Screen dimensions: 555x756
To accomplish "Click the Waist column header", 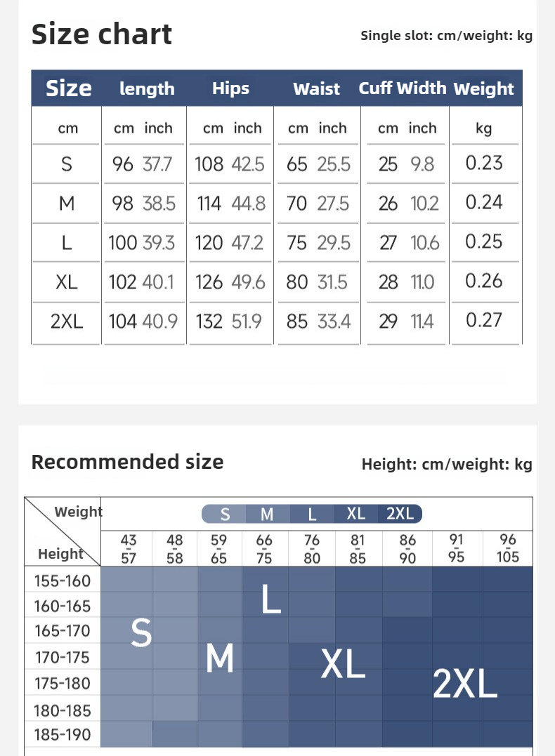I will tap(316, 89).
